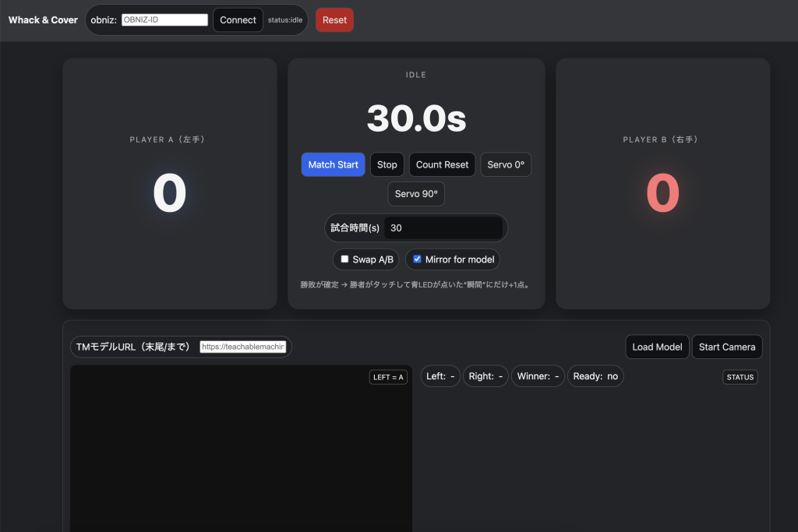Stop the current match
798x532 pixels.
point(387,164)
